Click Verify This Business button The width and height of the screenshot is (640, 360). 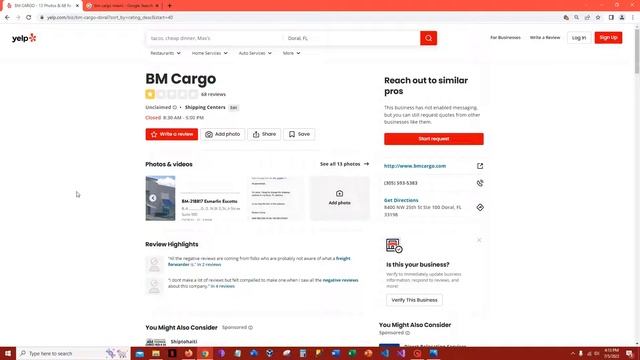pyautogui.click(x=414, y=300)
